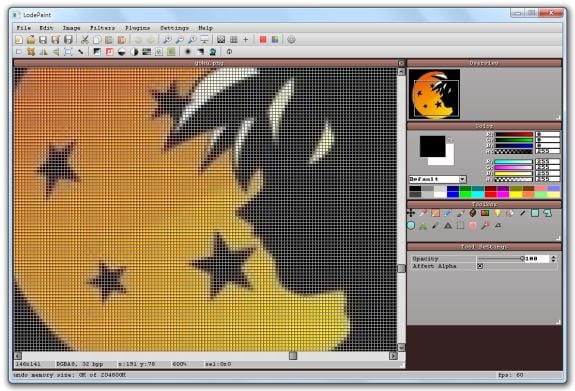Click the Copy icon beside the scissors
575x391 pixels.
pyautogui.click(x=97, y=40)
